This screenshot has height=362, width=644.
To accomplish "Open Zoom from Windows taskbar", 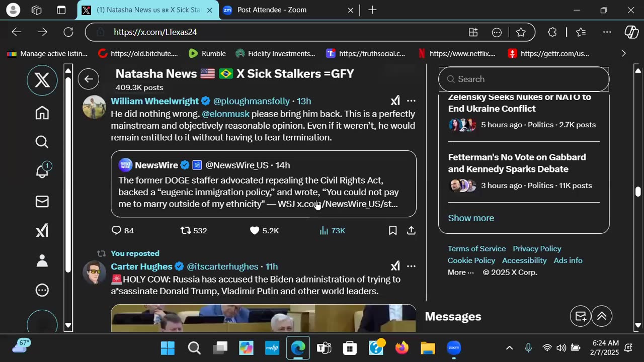I will point(454,348).
